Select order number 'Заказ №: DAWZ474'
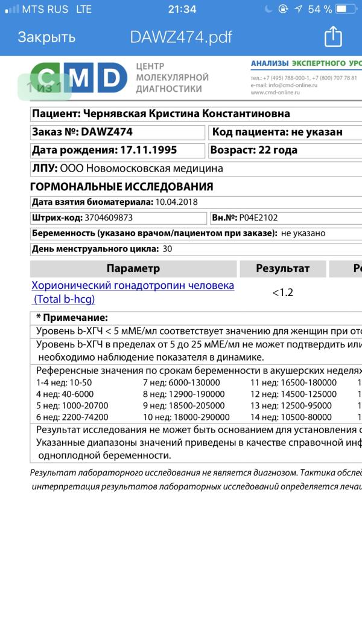Viewport: 362px width, 644px height. pos(118,132)
